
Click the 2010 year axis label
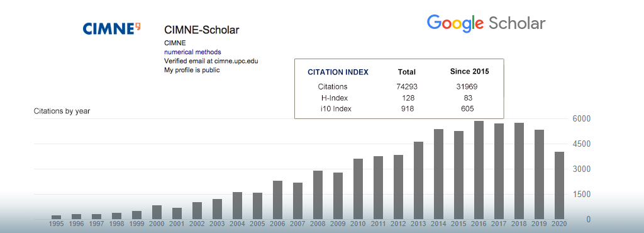[x=358, y=224]
